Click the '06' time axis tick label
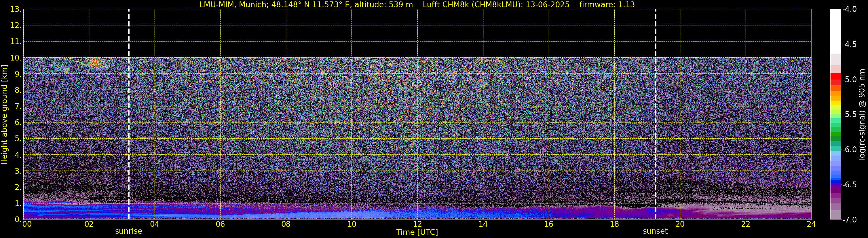The height and width of the screenshot is (238, 868). 220,224
